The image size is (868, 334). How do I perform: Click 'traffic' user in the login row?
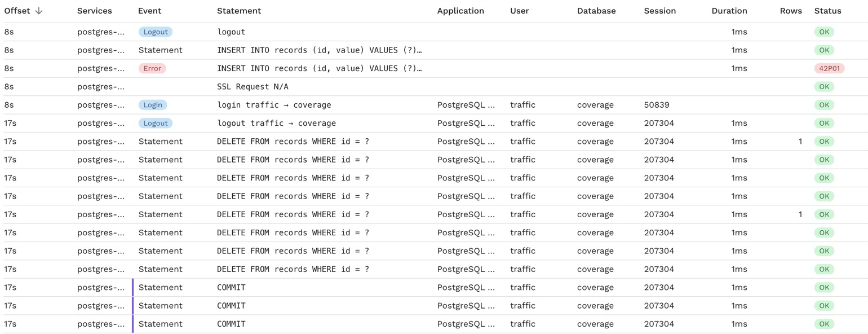[x=522, y=105]
